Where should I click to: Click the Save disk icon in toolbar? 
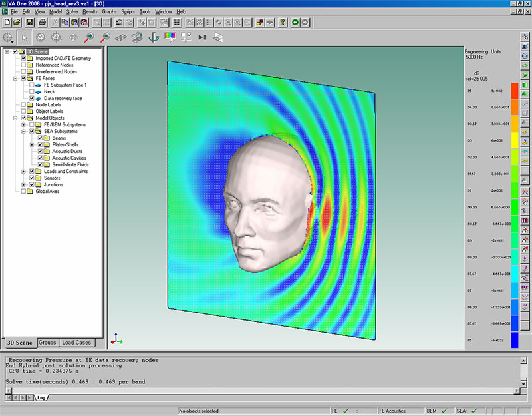click(x=29, y=23)
